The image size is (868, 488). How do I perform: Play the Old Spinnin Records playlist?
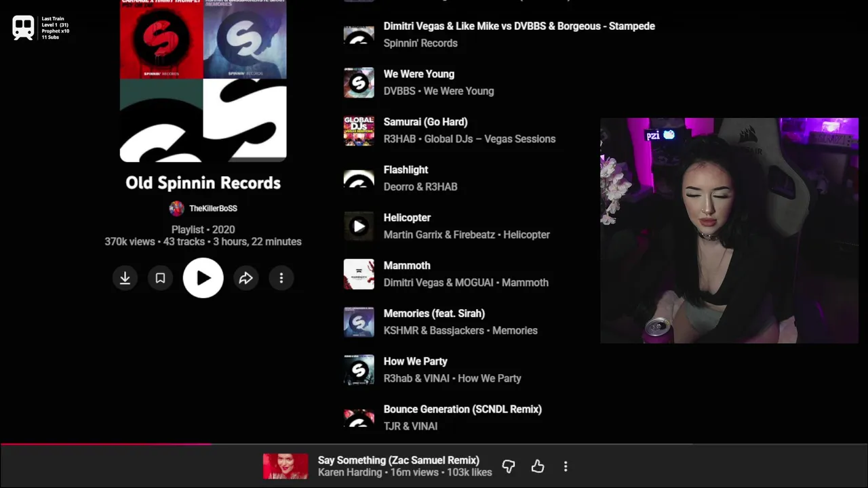(203, 278)
